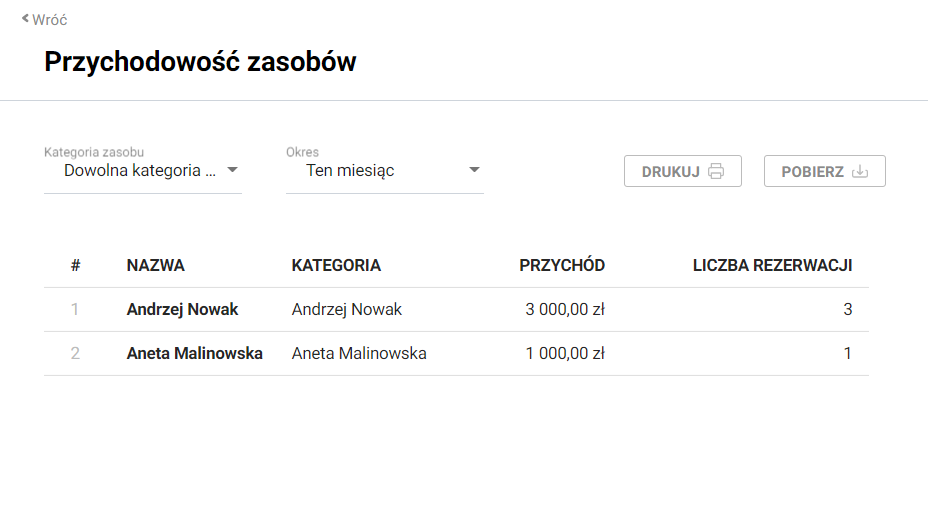Viewport: 928px width, 514px height.
Task: Click the download icon on Pobierz
Action: (860, 171)
